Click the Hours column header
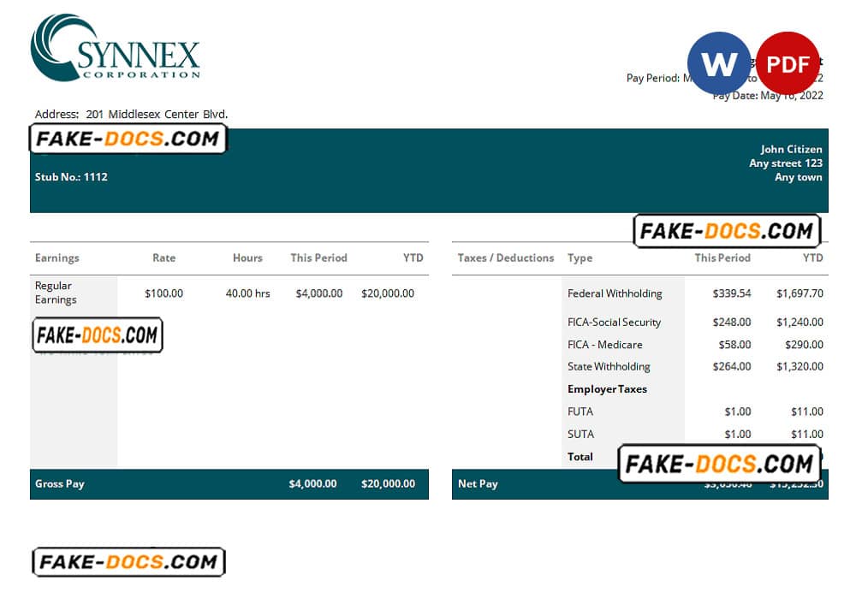 [x=247, y=258]
